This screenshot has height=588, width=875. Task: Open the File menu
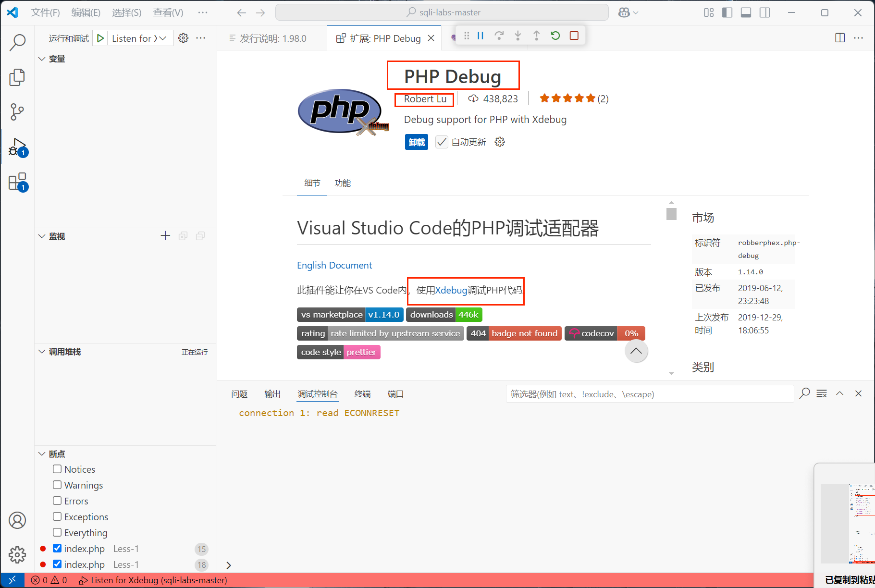pyautogui.click(x=46, y=13)
